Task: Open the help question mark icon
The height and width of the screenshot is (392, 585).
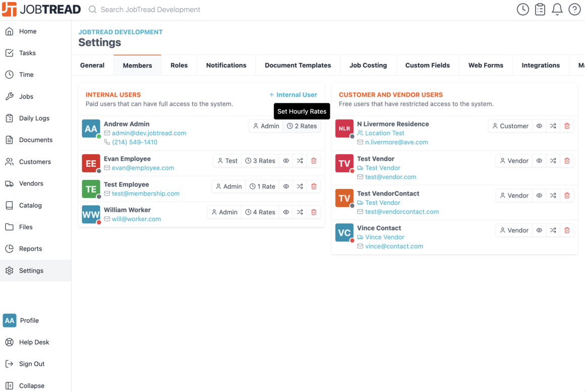Action: 574,9
